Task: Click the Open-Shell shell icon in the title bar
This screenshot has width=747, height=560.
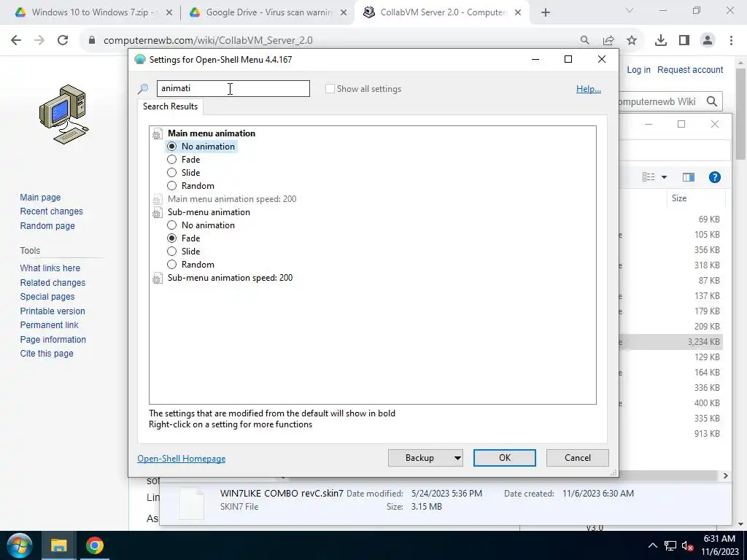Action: [140, 60]
